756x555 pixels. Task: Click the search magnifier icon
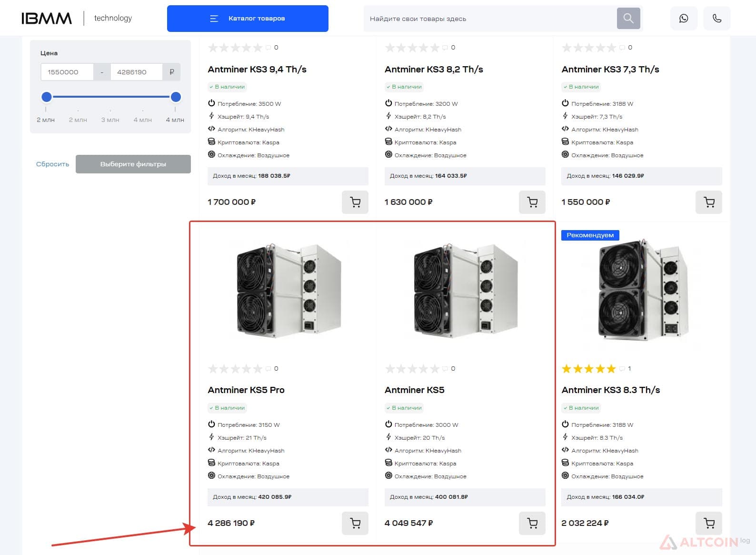point(628,19)
